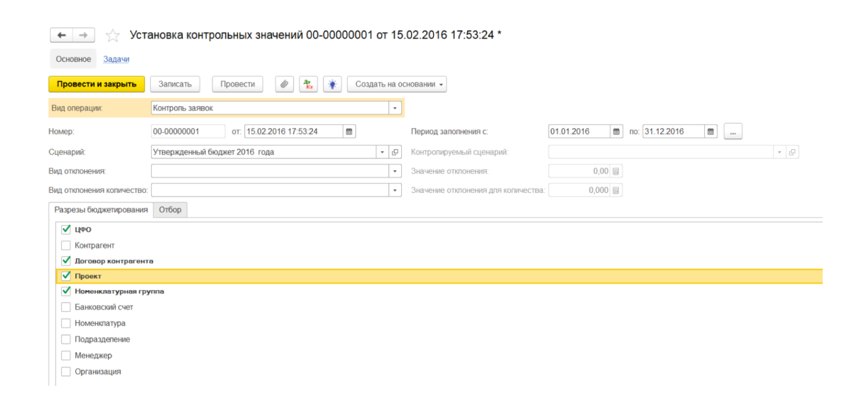This screenshot has height=393, width=868.
Task: Click the paperclip attachments icon
Action: pyautogui.click(x=284, y=84)
